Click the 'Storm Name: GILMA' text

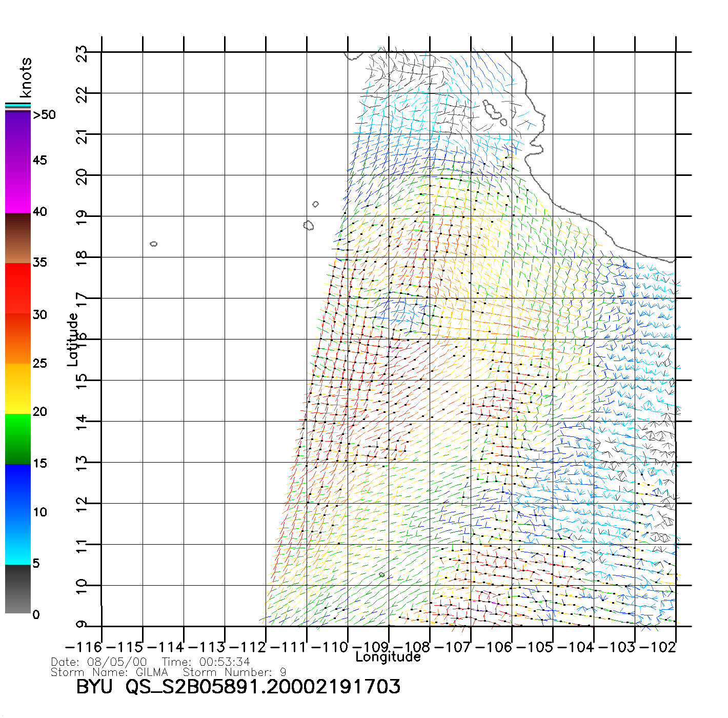(109, 672)
